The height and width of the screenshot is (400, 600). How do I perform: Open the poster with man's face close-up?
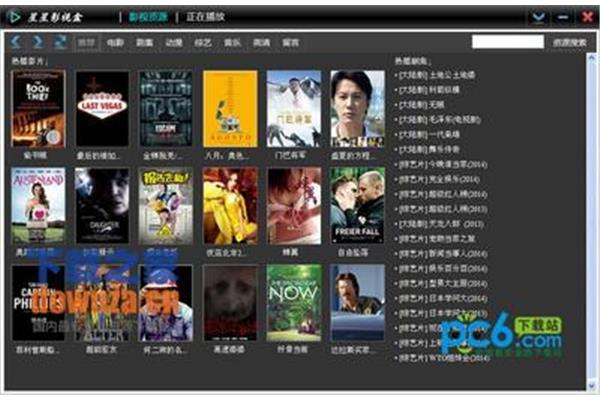[x=357, y=109]
